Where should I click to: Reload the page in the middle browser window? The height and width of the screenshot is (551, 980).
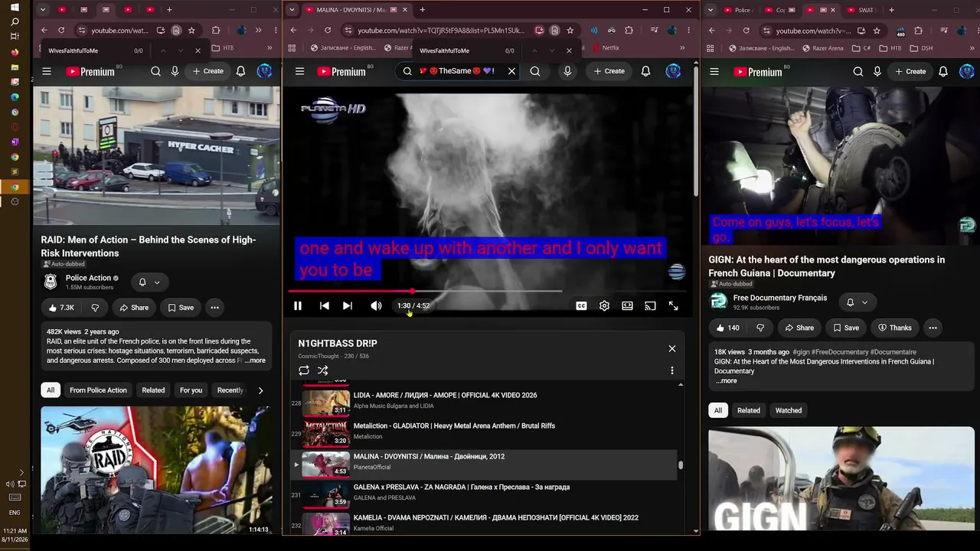[x=328, y=31]
